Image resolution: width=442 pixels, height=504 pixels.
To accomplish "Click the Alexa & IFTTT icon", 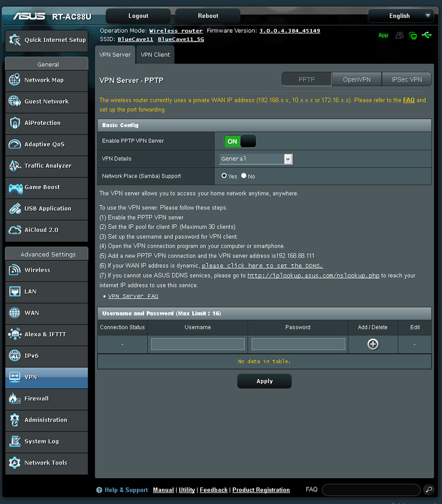I will (x=14, y=334).
